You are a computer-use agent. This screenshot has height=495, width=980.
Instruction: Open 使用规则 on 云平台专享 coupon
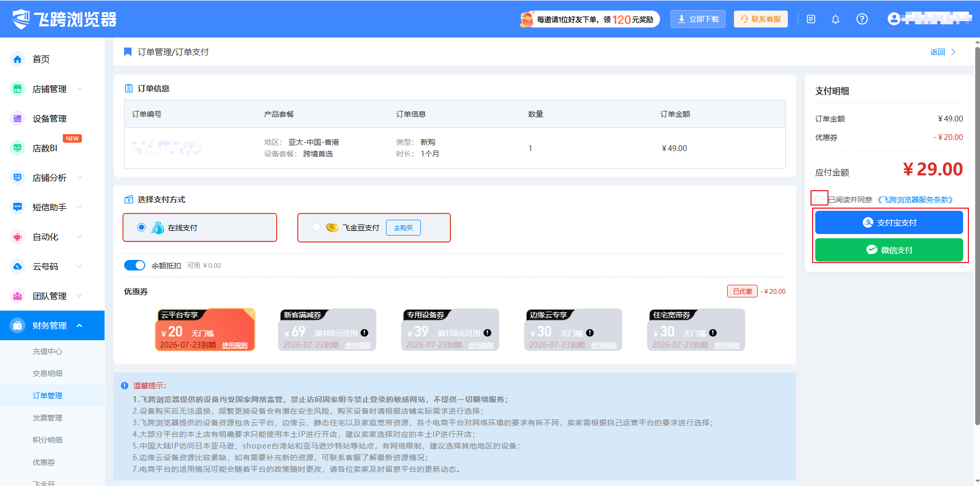[235, 345]
